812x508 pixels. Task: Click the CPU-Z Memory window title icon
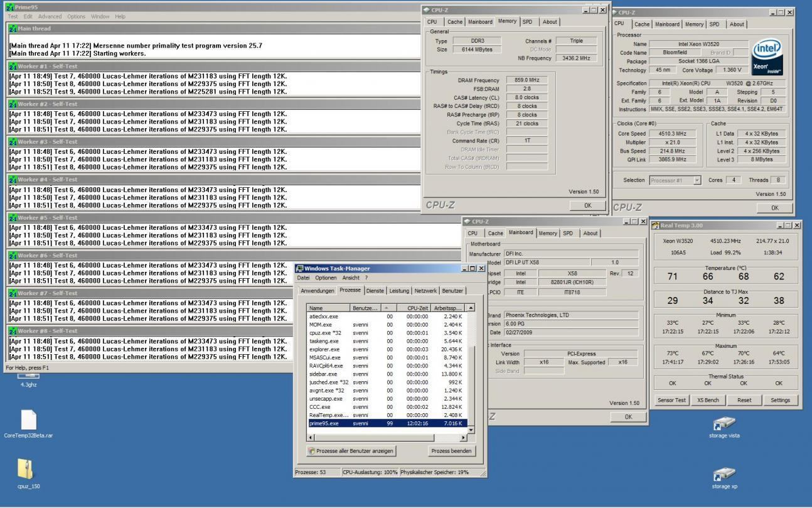click(427, 10)
